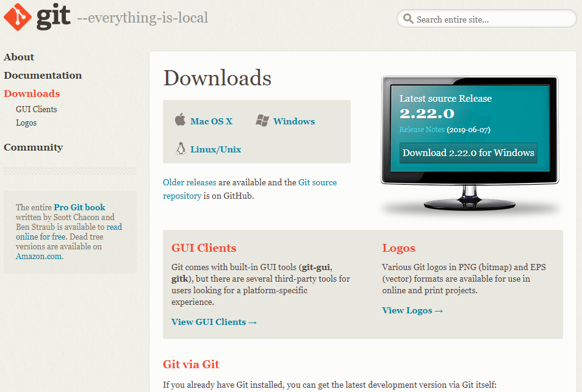Image resolution: width=582 pixels, height=392 pixels.
Task: Follow the read online for free link
Action: [69, 232]
